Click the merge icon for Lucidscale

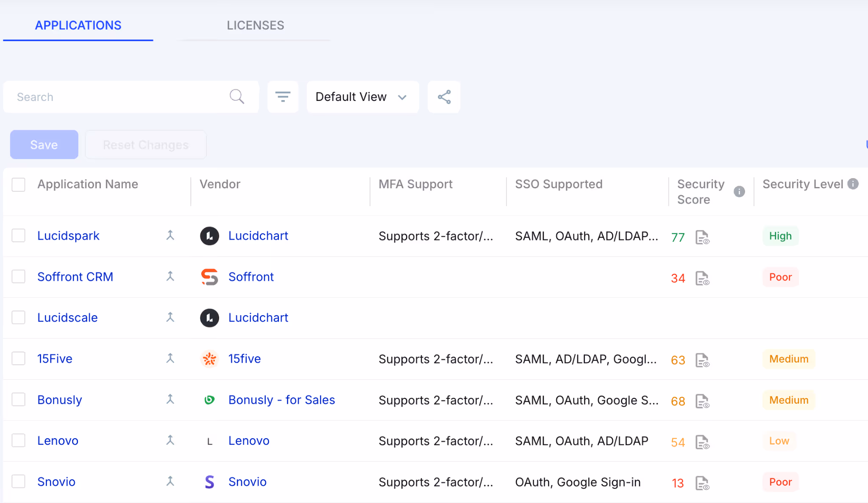pyautogui.click(x=170, y=318)
